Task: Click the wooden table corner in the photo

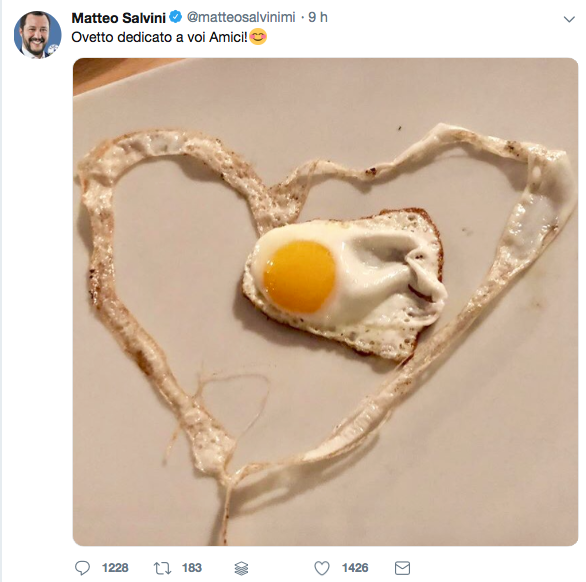Action: [112, 73]
